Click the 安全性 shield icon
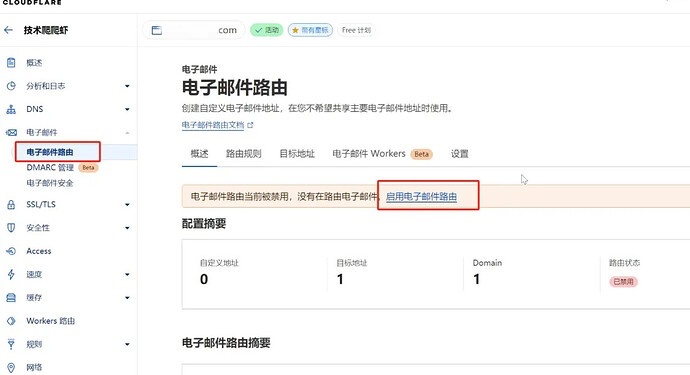The image size is (690, 375). point(11,228)
